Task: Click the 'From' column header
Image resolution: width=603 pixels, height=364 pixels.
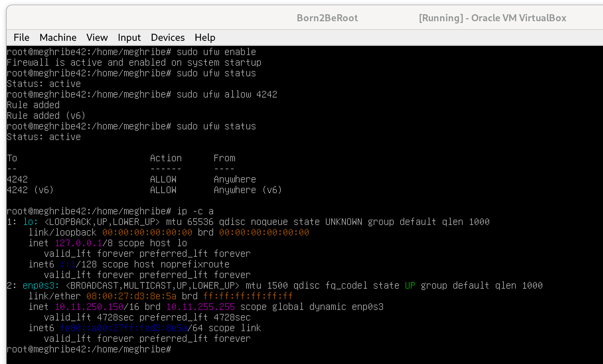Action: pyautogui.click(x=224, y=158)
